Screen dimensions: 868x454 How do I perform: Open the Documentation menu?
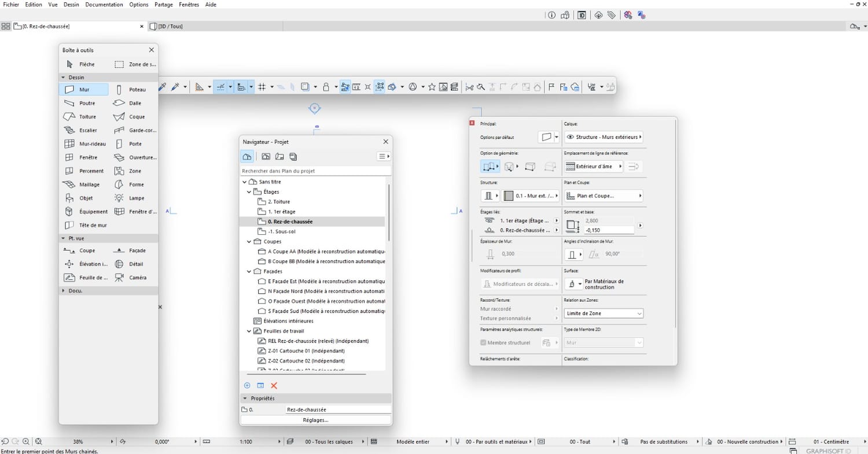(x=104, y=5)
